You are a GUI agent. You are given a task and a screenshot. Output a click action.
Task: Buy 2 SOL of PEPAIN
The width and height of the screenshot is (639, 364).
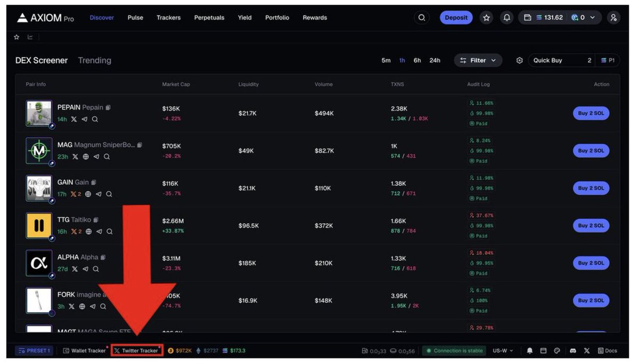click(x=591, y=113)
